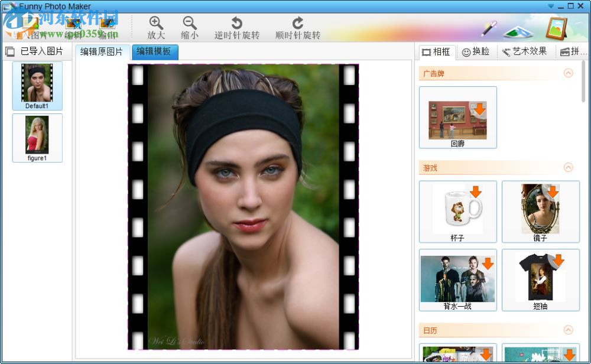Expand the 日历 template section
The width and height of the screenshot is (591, 364).
point(569,330)
